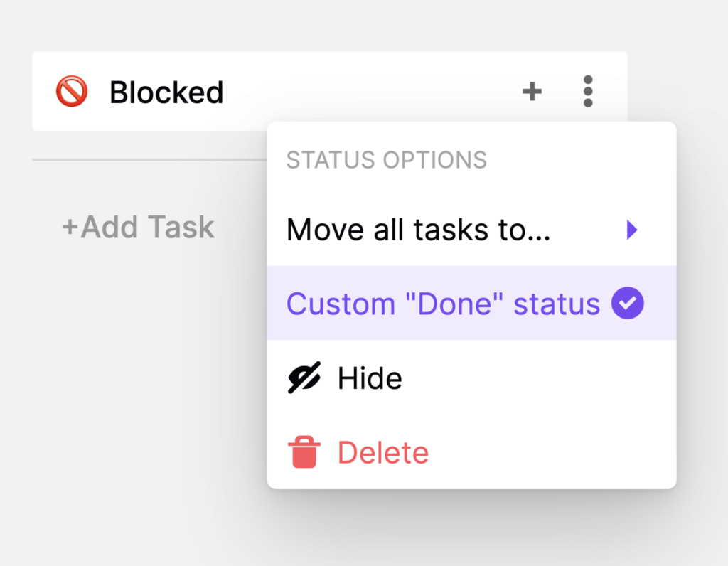728x566 pixels.
Task: Click the "Blocked" status title text
Action: [166, 92]
